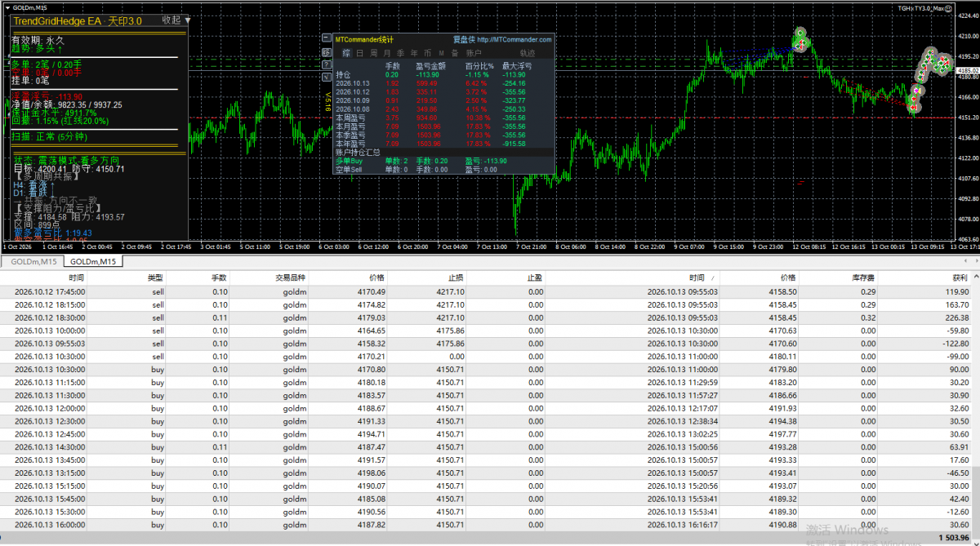Switch to the inactive GOLDm,M15 chart tab
Image resolution: width=980 pixels, height=546 pixels.
[x=33, y=261]
